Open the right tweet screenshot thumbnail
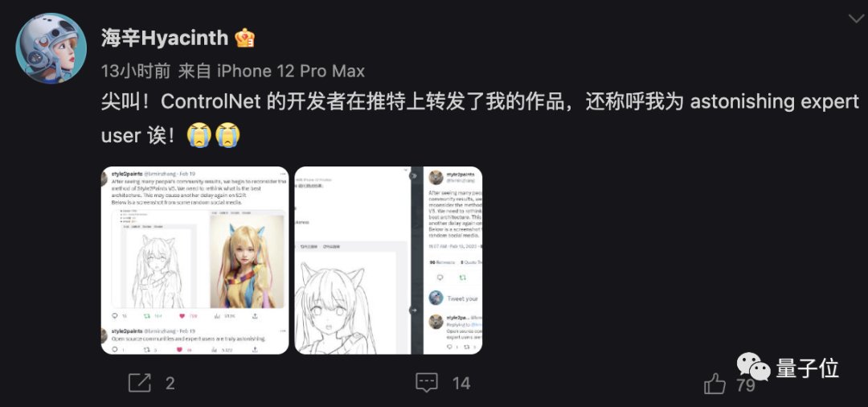This screenshot has width=868, height=407. [388, 261]
